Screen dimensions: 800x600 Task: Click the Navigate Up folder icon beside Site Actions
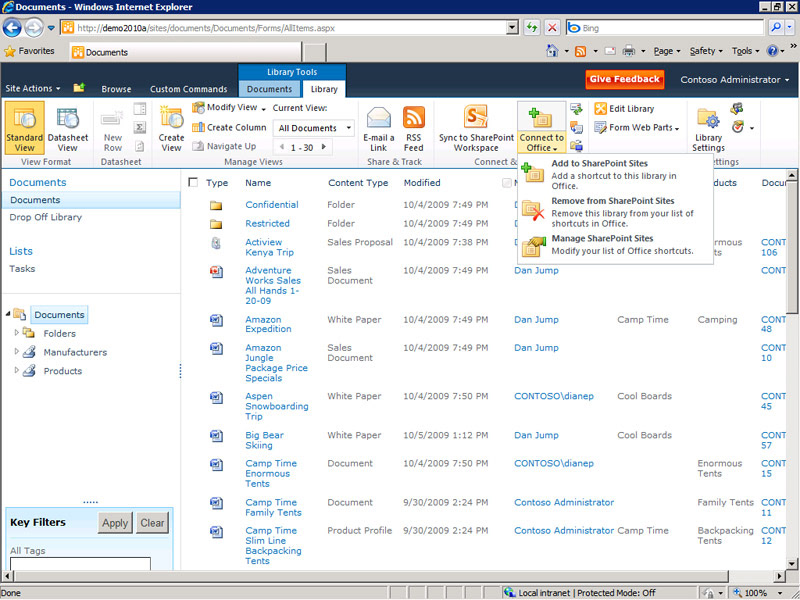[79, 88]
